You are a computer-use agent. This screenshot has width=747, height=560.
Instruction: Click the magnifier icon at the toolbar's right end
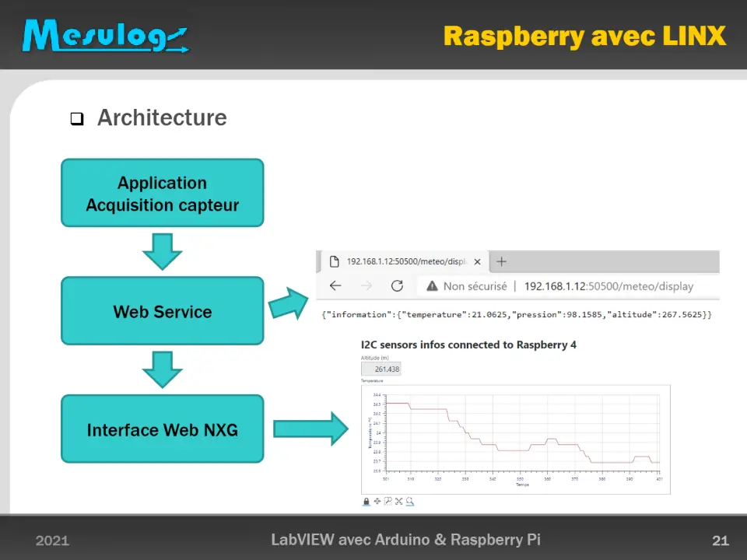tap(410, 501)
